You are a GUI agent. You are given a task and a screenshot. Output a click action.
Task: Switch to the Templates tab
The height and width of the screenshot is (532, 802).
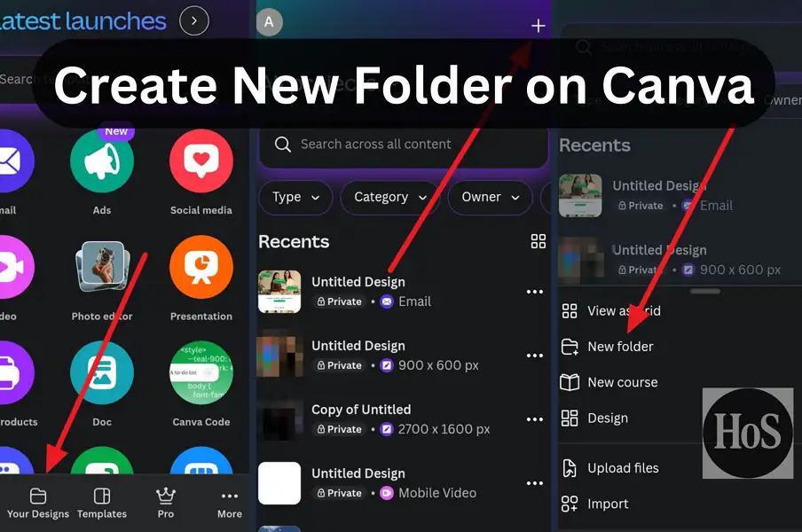[x=102, y=503]
